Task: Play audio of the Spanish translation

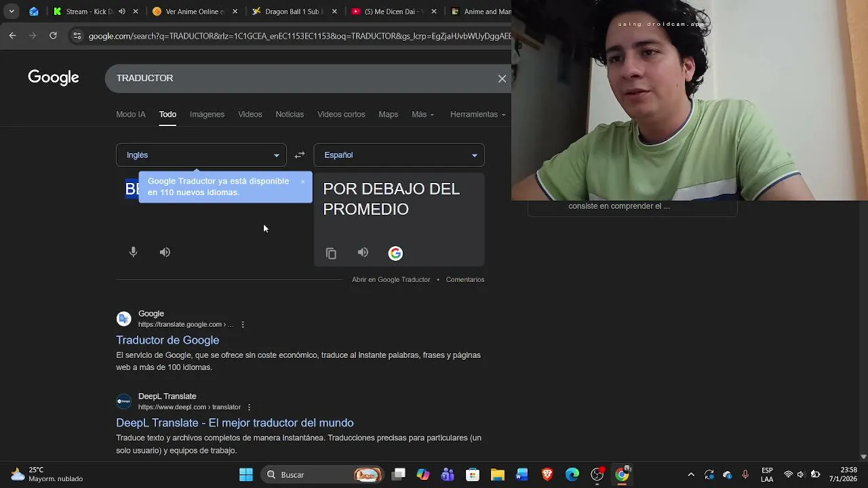Action: 363,253
